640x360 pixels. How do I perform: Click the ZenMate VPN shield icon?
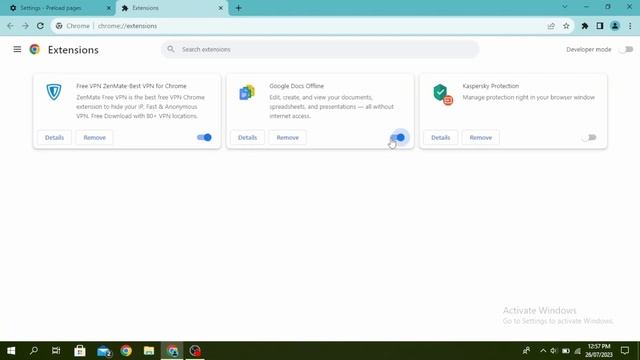pos(53,92)
